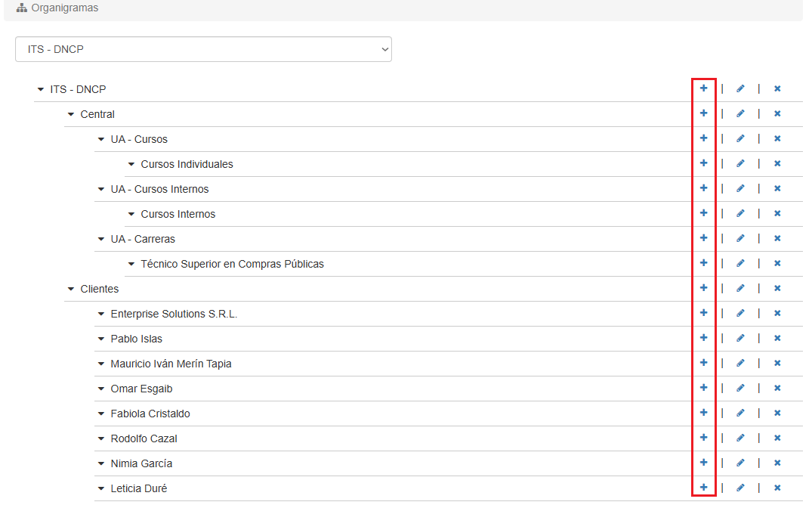Click the pencil icon for Leticia Duré

740,488
